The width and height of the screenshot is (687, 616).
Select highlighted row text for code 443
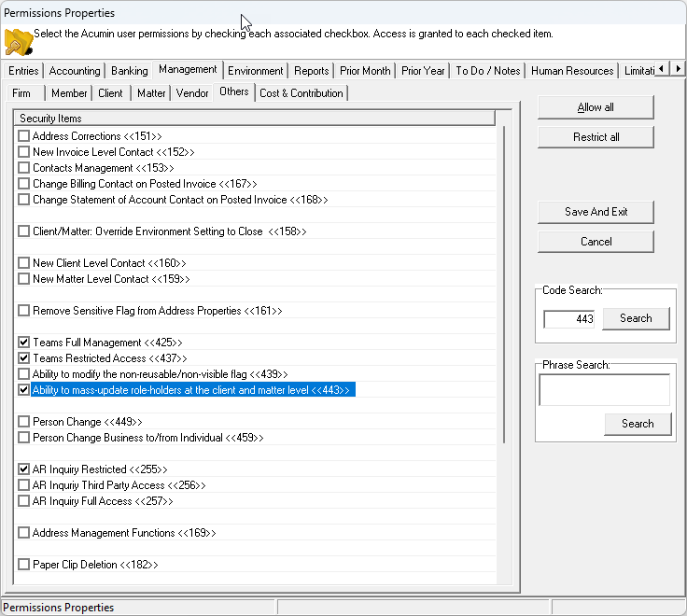[x=193, y=390]
